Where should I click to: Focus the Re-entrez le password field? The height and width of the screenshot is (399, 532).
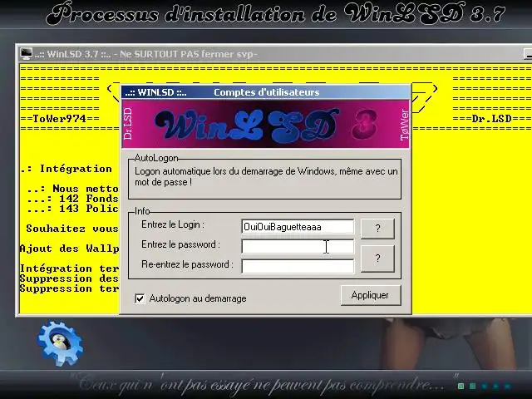298,266
